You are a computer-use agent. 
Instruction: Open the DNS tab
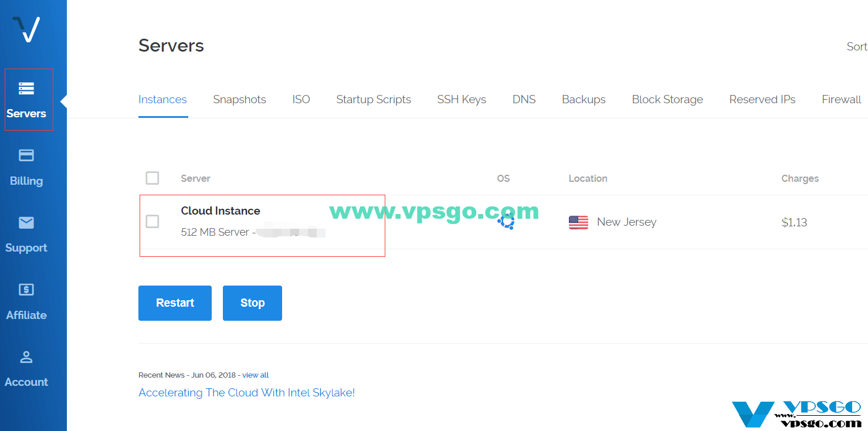pyautogui.click(x=524, y=100)
